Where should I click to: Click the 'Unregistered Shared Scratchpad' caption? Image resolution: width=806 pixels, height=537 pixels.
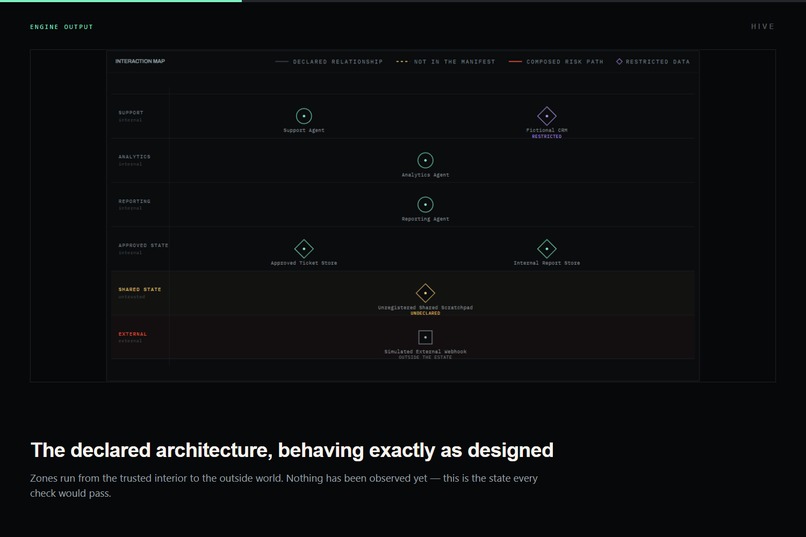425,307
